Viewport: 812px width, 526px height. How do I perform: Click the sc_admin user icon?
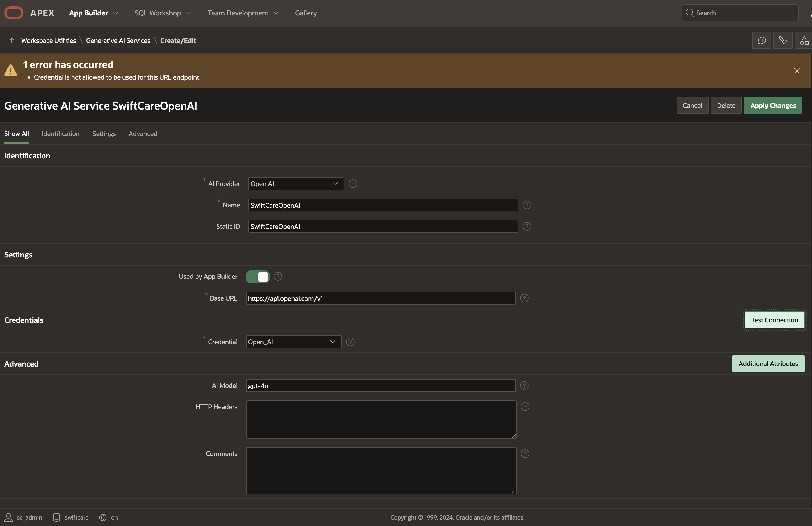9,517
